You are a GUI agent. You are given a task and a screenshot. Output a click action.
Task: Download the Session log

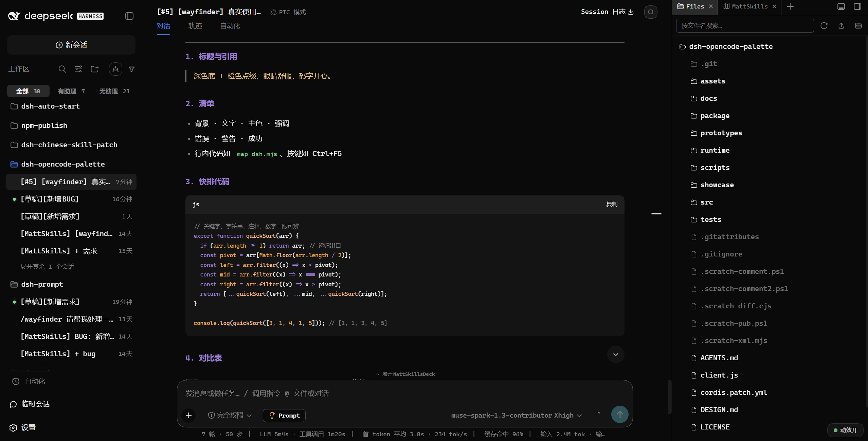click(607, 12)
